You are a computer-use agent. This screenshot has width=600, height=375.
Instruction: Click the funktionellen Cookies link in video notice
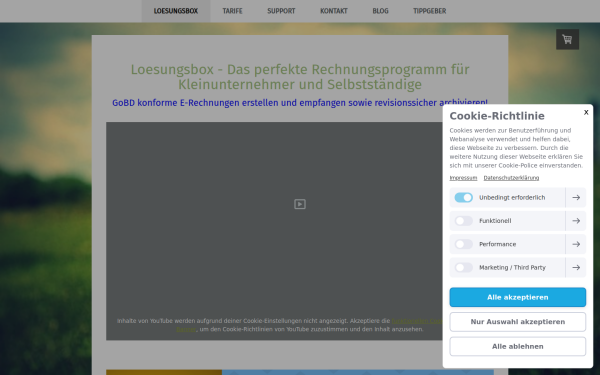point(417,321)
